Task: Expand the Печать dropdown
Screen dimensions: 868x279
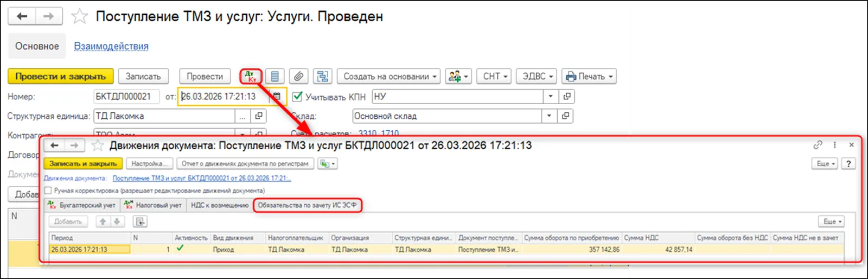Action: click(x=589, y=77)
